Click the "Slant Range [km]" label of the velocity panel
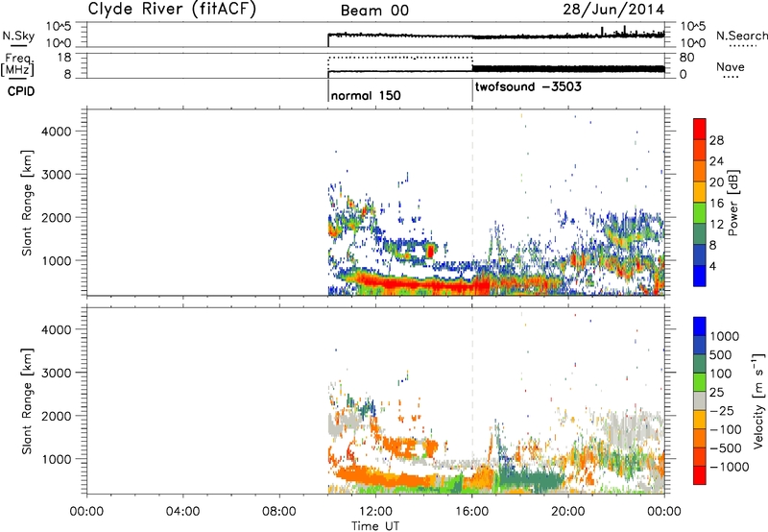768x532 pixels. click(x=27, y=401)
